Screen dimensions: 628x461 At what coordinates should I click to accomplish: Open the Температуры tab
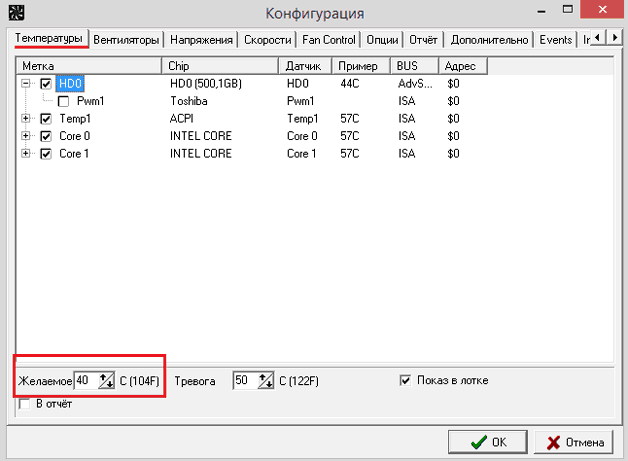pyautogui.click(x=49, y=38)
